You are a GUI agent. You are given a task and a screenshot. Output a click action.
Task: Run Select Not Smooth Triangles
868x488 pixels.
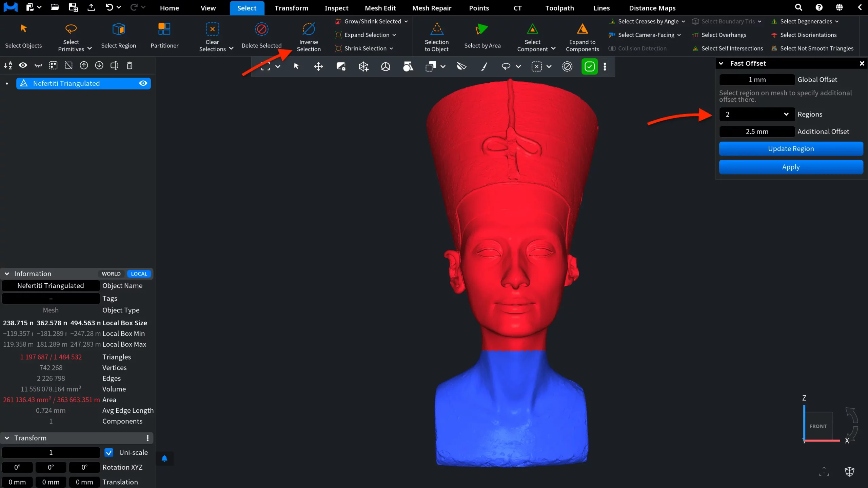pyautogui.click(x=812, y=48)
